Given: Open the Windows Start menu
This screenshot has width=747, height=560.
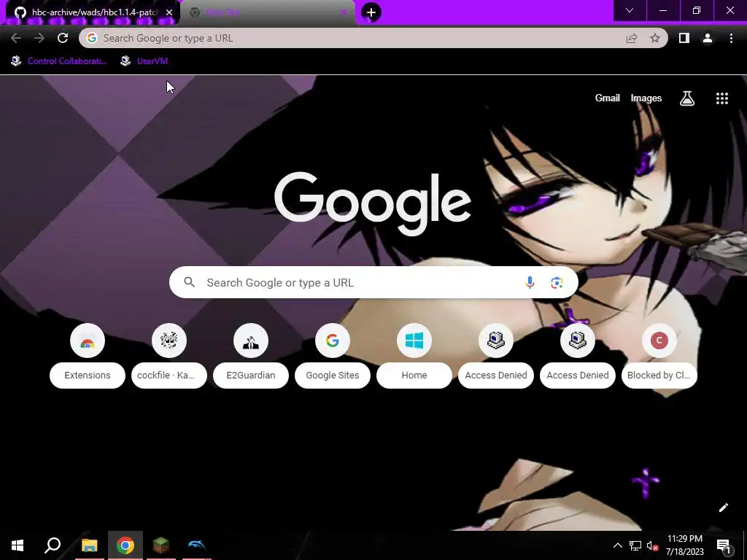Looking at the screenshot, I should 18,545.
